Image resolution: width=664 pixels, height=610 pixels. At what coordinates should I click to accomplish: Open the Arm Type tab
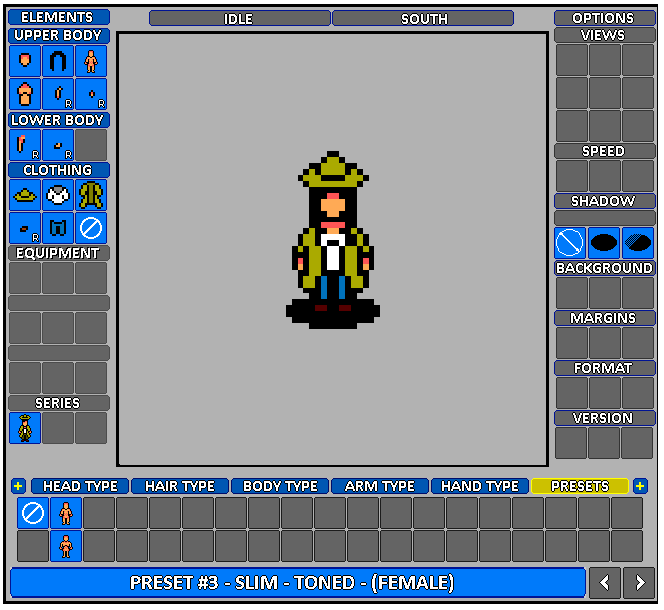point(380,486)
